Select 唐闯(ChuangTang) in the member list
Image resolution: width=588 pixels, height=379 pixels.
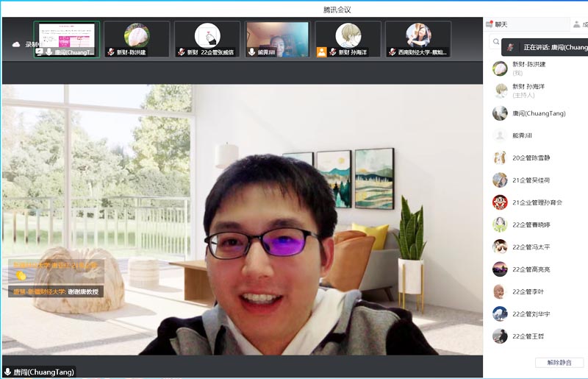pos(539,113)
